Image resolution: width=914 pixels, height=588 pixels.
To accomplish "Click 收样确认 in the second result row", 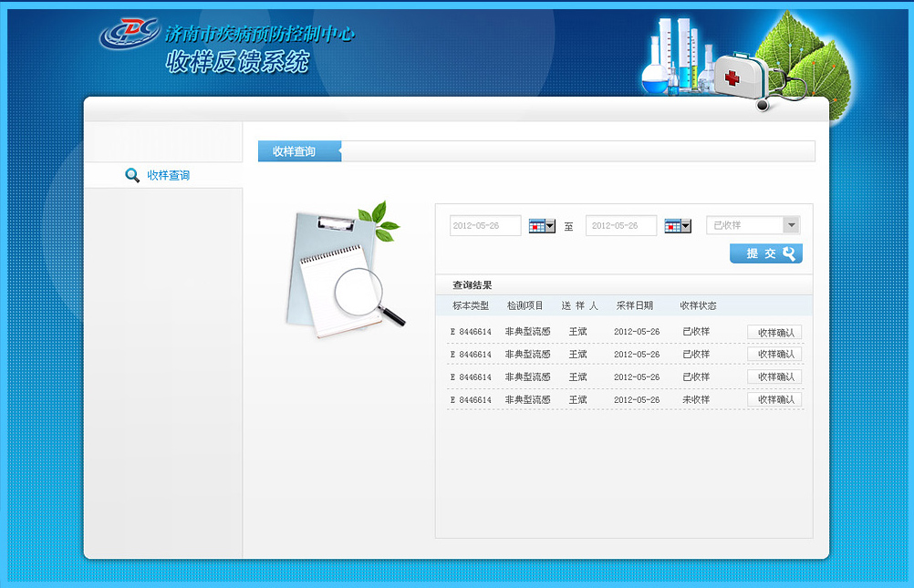I will [x=774, y=355].
